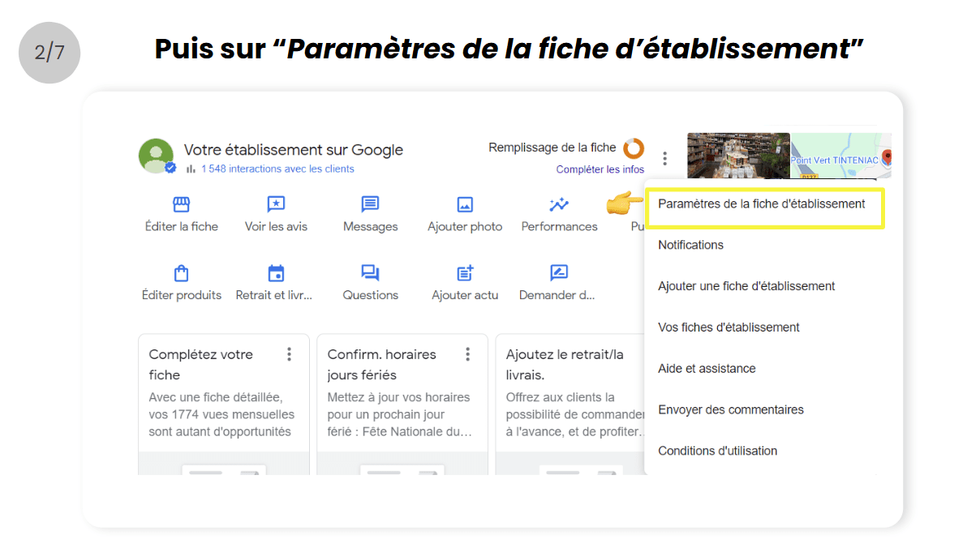
Task: Select the Ajouter photo image icon
Action: click(x=465, y=204)
